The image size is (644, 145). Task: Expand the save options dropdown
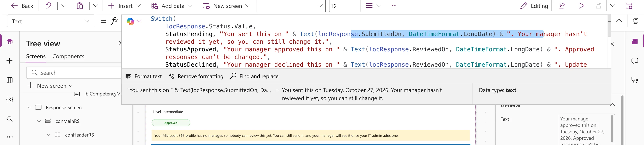(x=612, y=5)
